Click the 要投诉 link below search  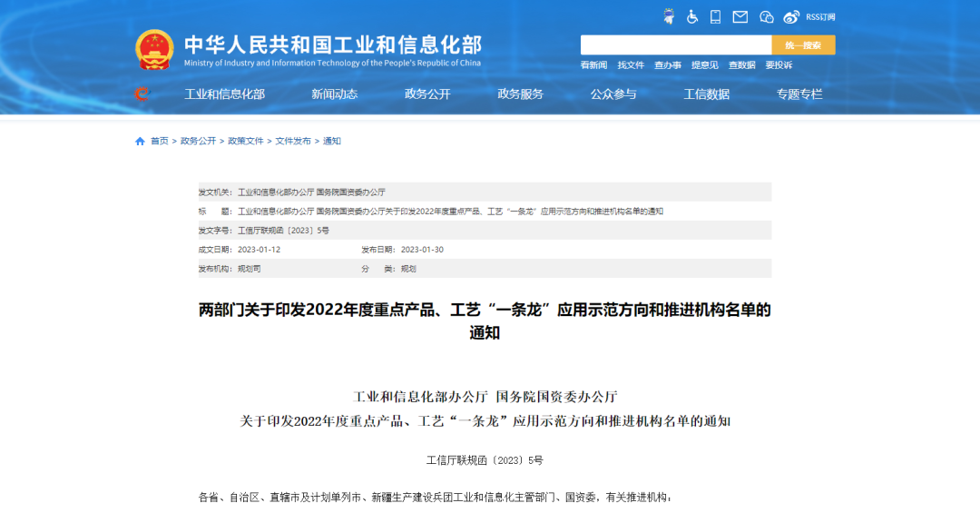pyautogui.click(x=779, y=65)
